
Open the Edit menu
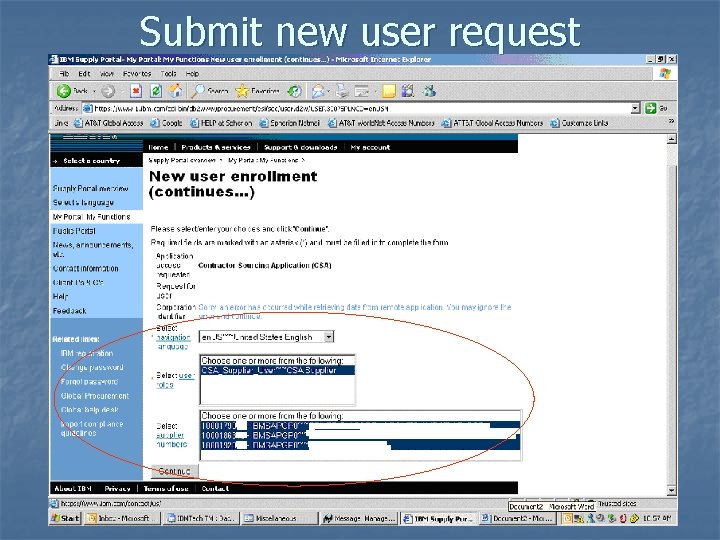point(84,73)
